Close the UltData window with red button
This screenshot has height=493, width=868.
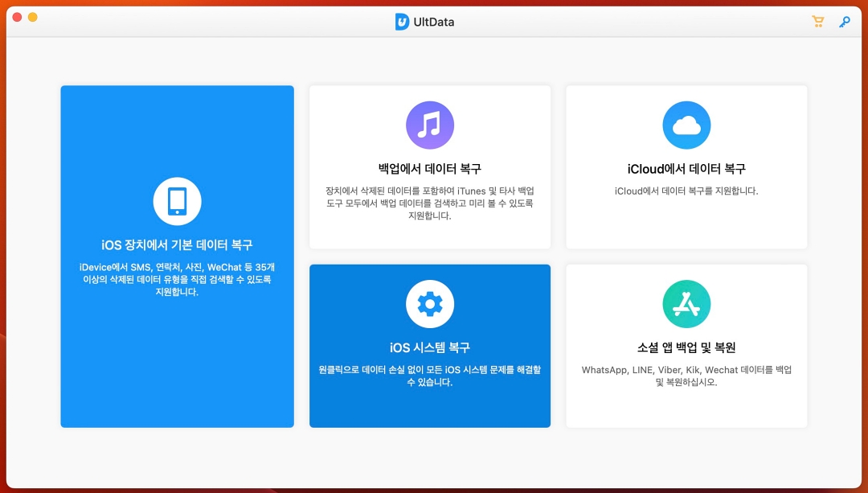pos(17,17)
